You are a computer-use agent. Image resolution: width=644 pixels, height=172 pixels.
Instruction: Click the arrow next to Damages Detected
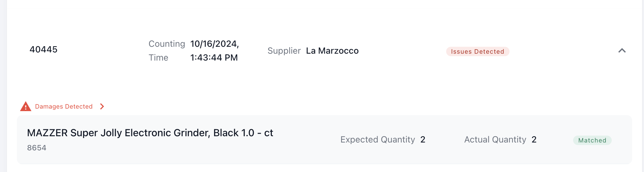(102, 107)
